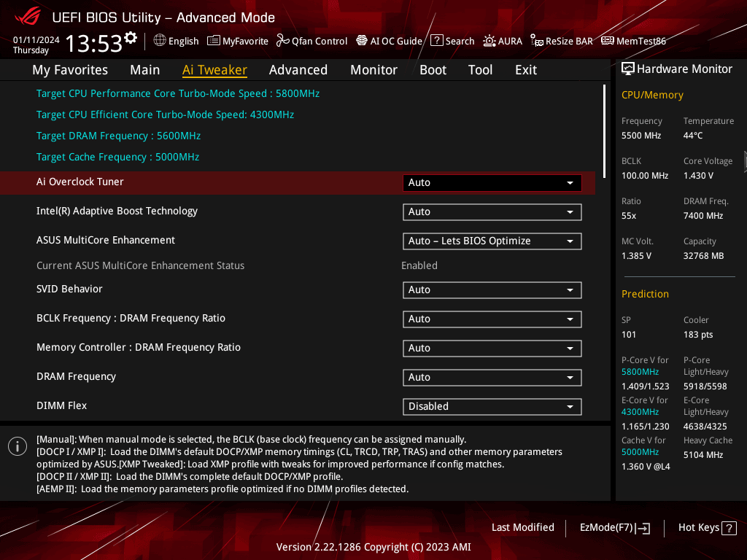This screenshot has height=560, width=747.
Task: Open the English language globe icon
Action: [x=160, y=41]
